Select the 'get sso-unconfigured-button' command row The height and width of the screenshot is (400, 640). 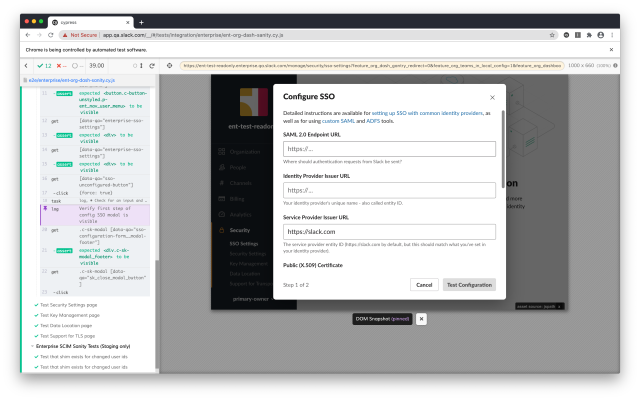point(95,182)
